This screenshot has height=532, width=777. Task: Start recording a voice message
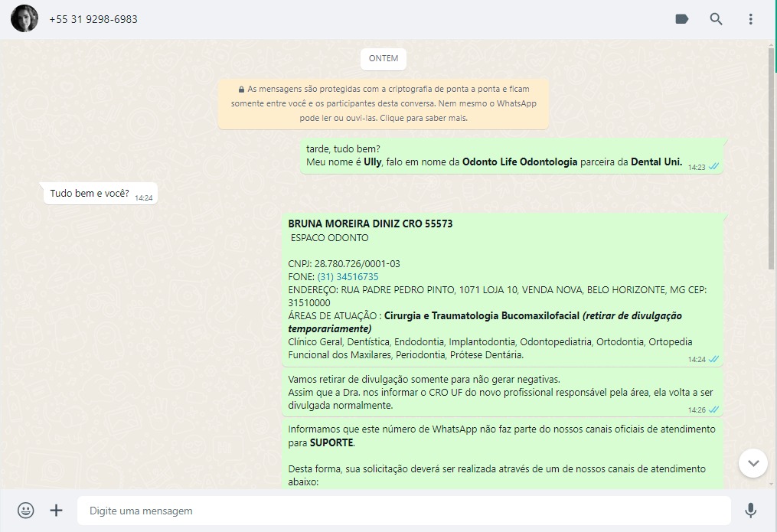pyautogui.click(x=751, y=511)
